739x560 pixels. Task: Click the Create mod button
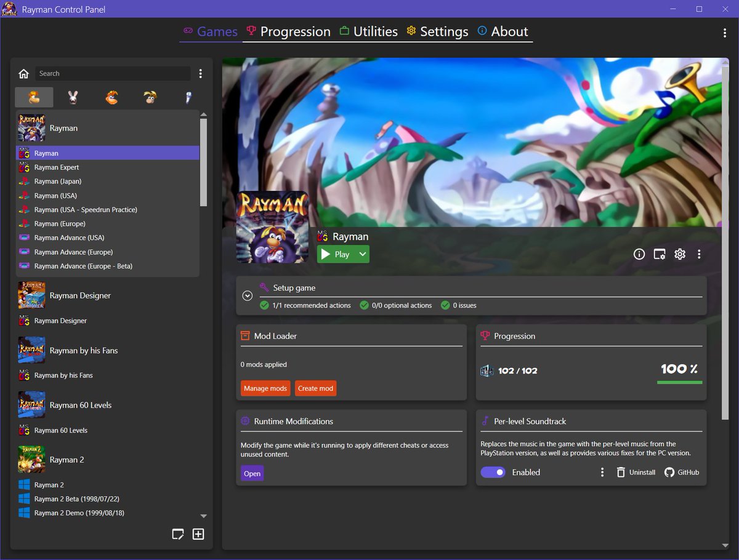coord(316,388)
